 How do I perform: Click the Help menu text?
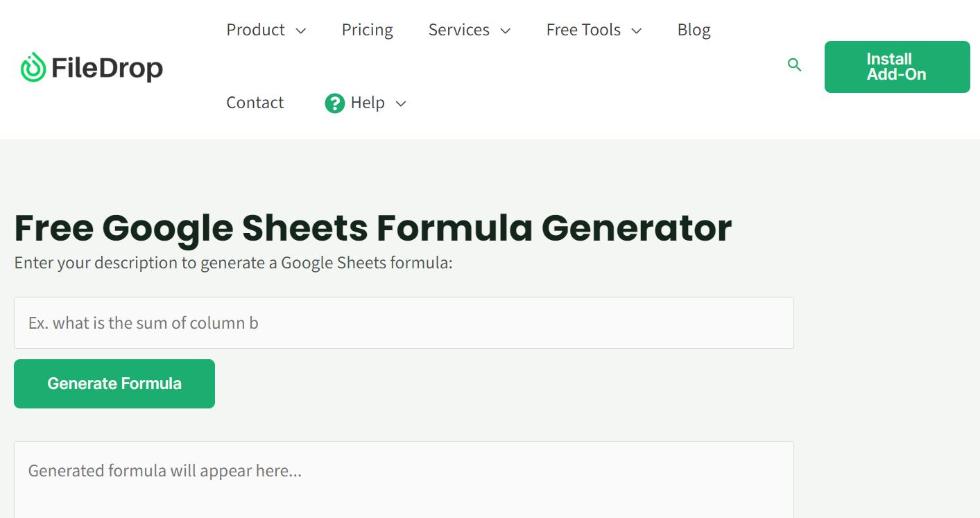pyautogui.click(x=368, y=103)
